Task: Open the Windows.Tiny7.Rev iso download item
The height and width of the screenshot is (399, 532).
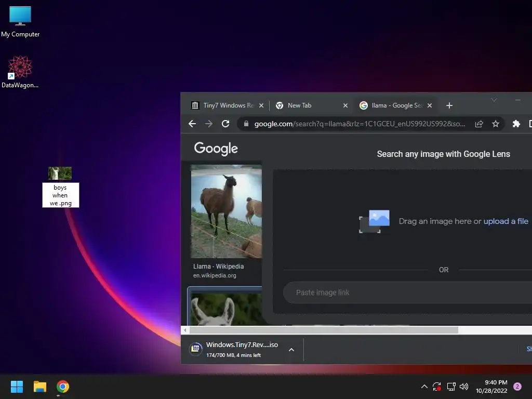Action: point(242,349)
